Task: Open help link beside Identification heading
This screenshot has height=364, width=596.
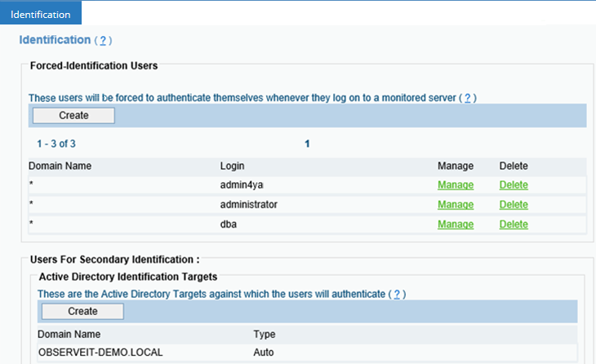Action: 104,40
